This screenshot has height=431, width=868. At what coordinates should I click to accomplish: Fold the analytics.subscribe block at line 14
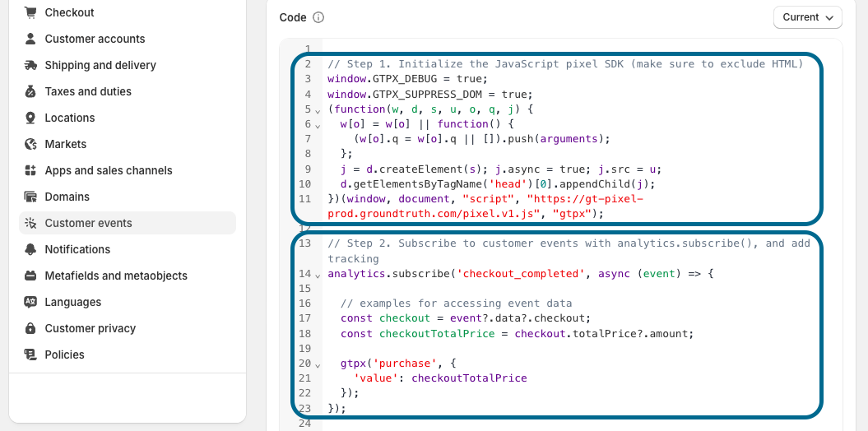[x=318, y=274]
